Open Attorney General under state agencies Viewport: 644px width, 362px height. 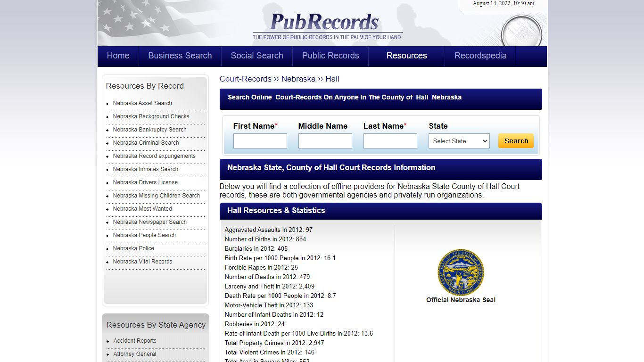[x=135, y=354]
